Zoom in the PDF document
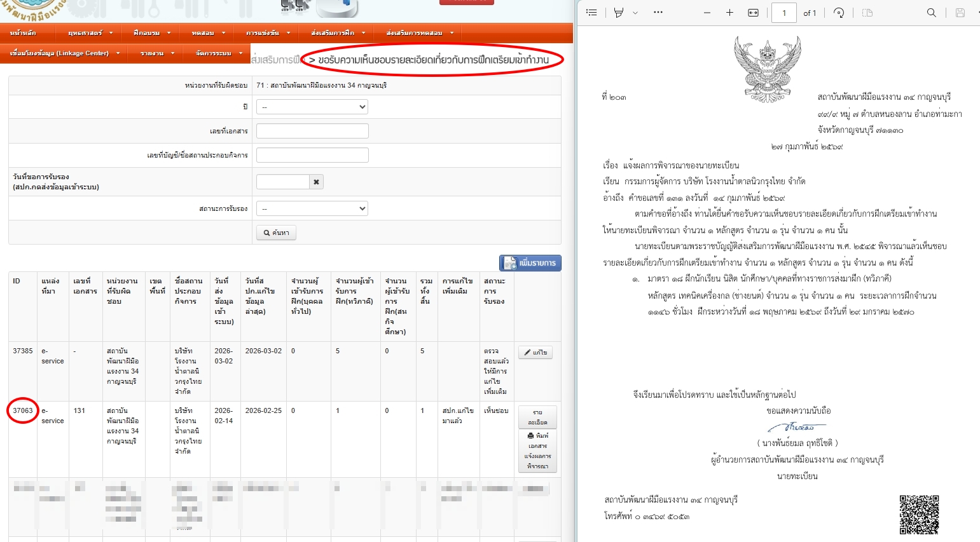The image size is (980, 542). (729, 13)
